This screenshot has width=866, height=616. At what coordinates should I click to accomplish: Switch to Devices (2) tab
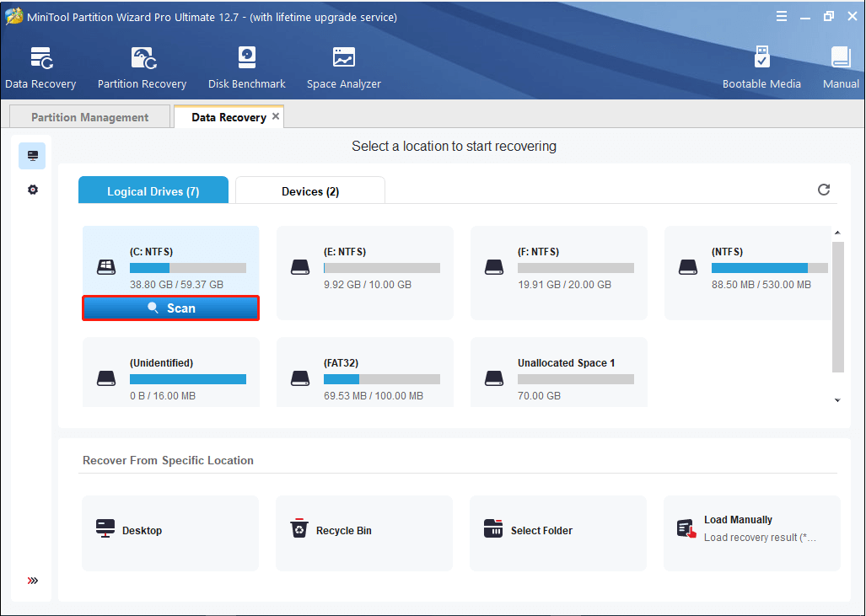click(x=309, y=190)
